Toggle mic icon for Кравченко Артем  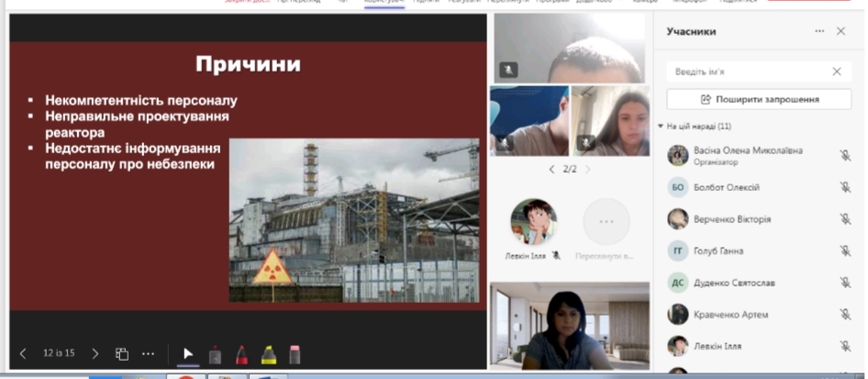[845, 314]
